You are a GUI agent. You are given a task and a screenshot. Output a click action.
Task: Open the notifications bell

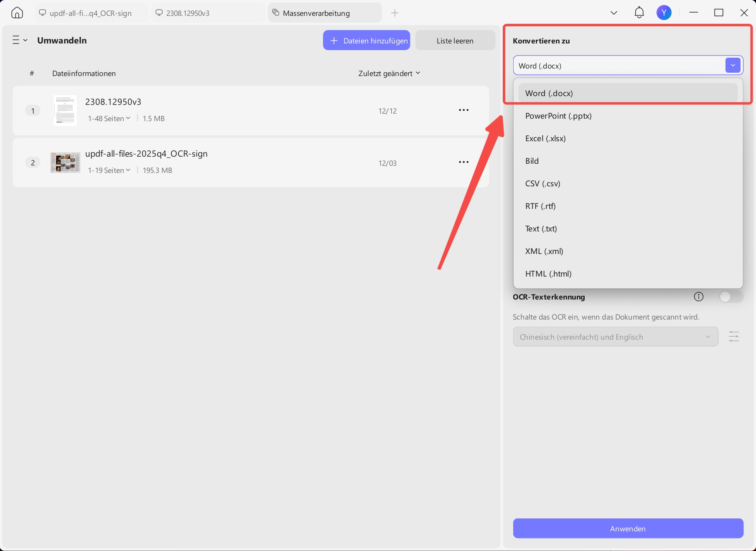639,13
